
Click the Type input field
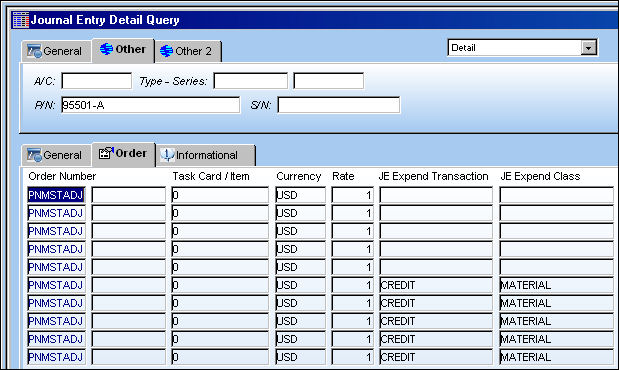(x=251, y=81)
